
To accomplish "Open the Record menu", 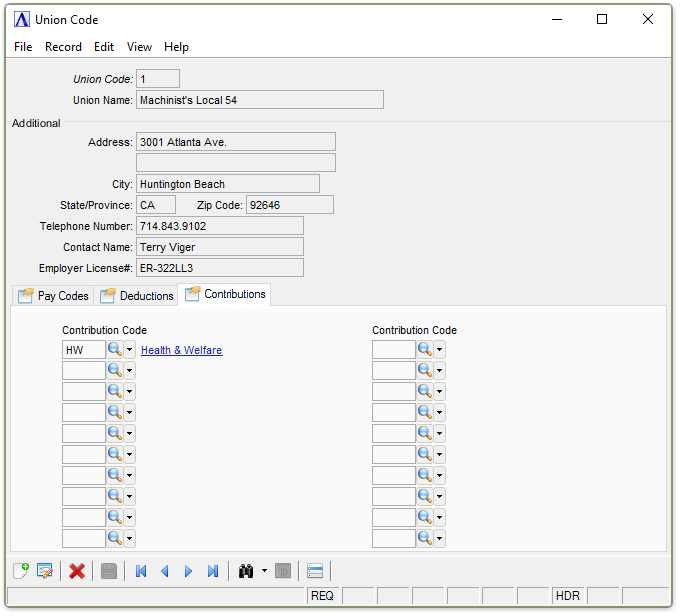I will point(63,47).
